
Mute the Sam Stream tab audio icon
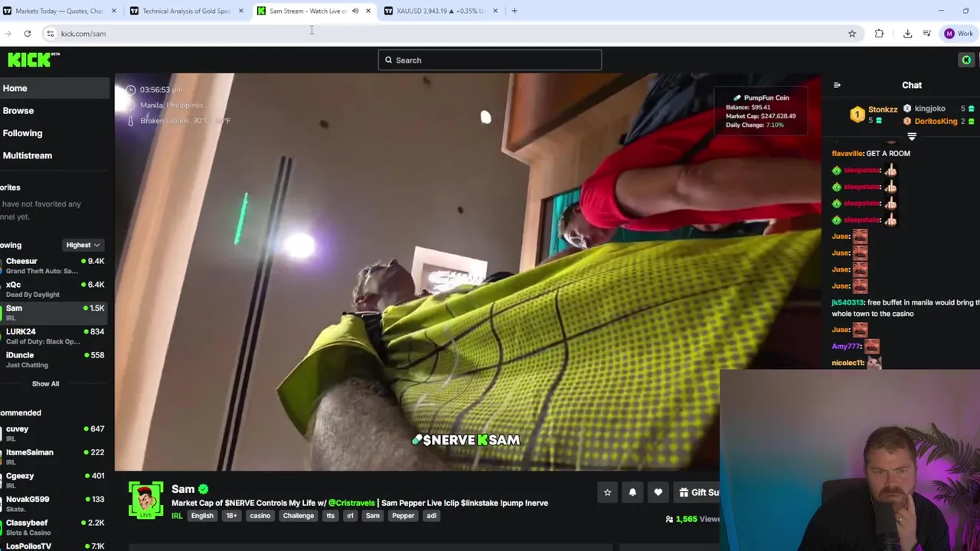pyautogui.click(x=355, y=11)
